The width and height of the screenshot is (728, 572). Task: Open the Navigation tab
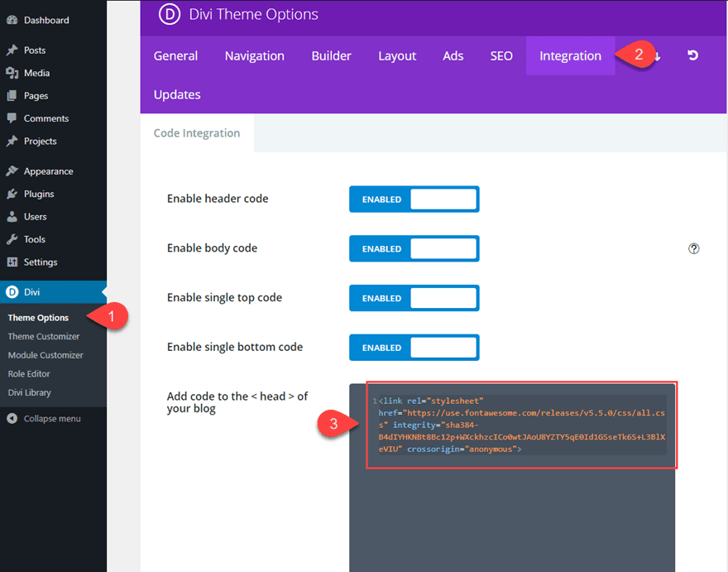click(x=255, y=55)
